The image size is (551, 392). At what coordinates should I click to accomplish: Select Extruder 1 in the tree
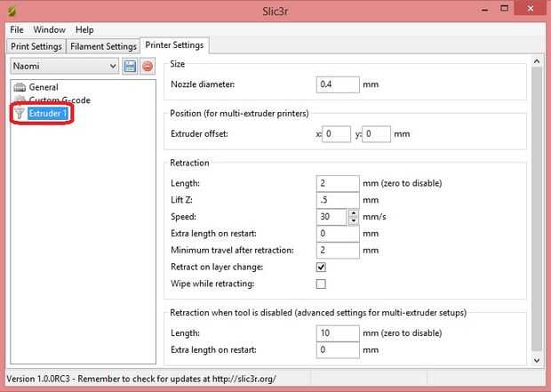click(x=48, y=113)
